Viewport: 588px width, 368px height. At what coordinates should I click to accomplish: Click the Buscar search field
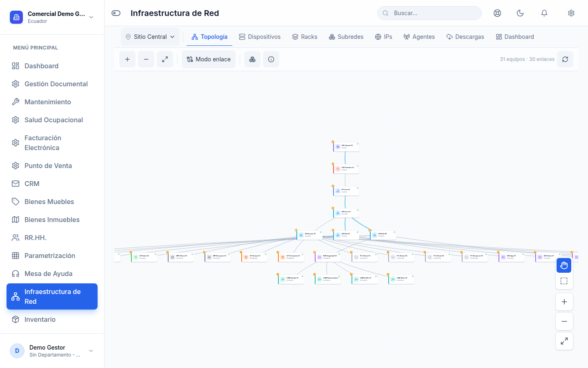[x=430, y=13]
